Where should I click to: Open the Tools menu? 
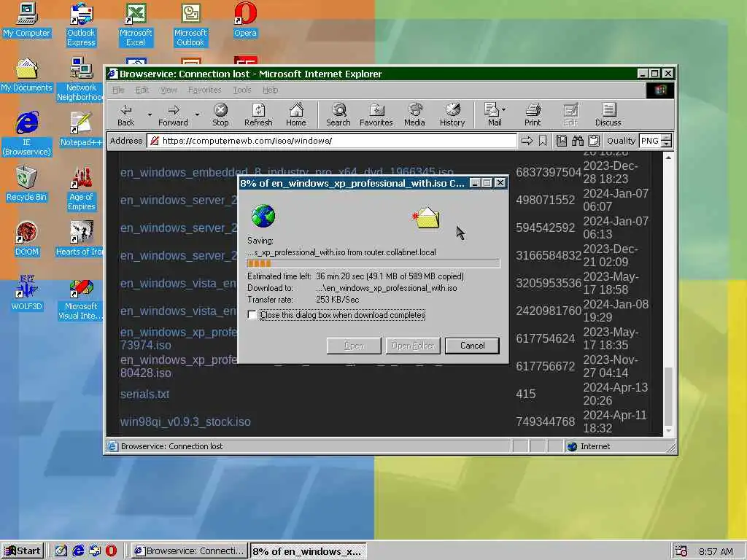pos(242,90)
